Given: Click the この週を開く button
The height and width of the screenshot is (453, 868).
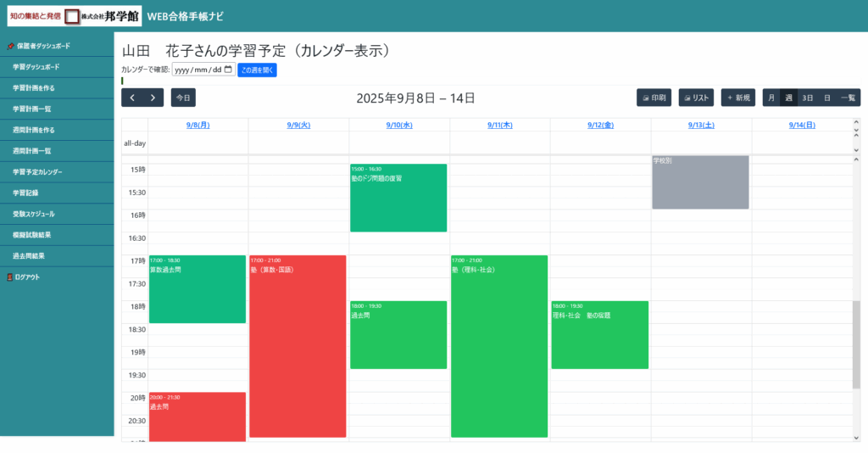Looking at the screenshot, I should [257, 70].
